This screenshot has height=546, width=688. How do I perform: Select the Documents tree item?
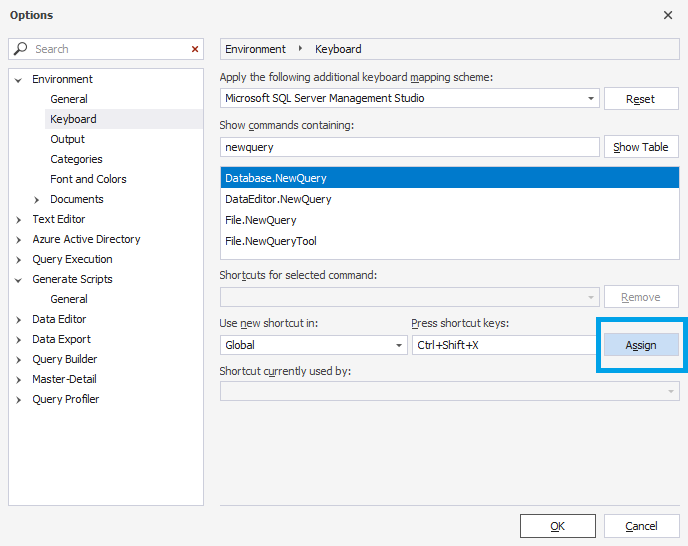[x=77, y=199]
